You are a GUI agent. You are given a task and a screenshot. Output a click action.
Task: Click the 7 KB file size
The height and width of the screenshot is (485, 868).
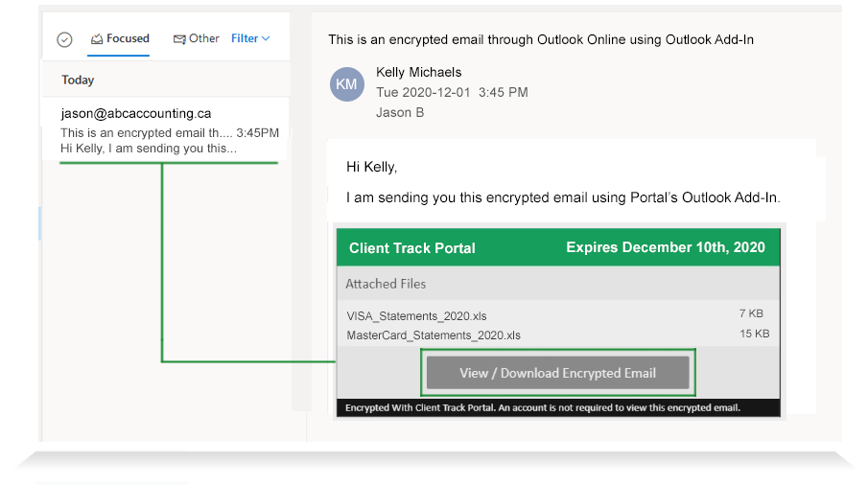pyautogui.click(x=751, y=313)
